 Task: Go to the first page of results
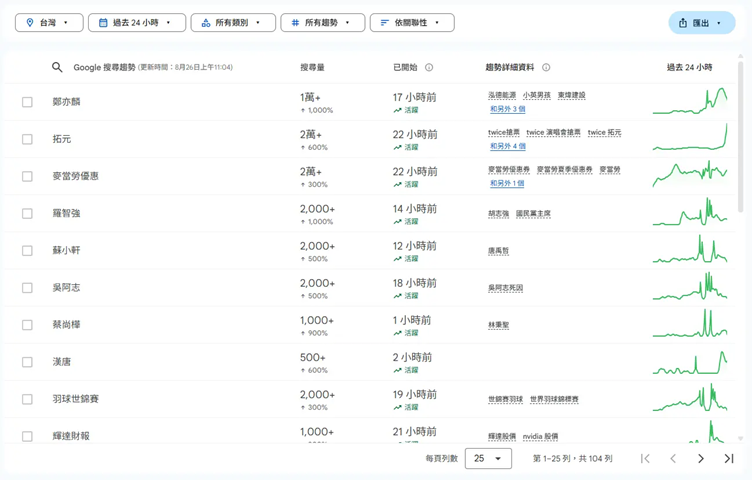pyautogui.click(x=646, y=458)
